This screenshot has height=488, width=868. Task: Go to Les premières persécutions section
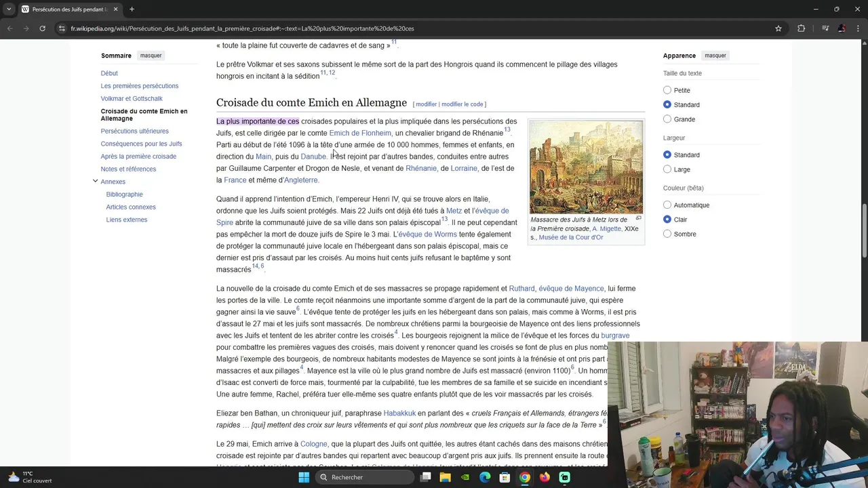140,86
